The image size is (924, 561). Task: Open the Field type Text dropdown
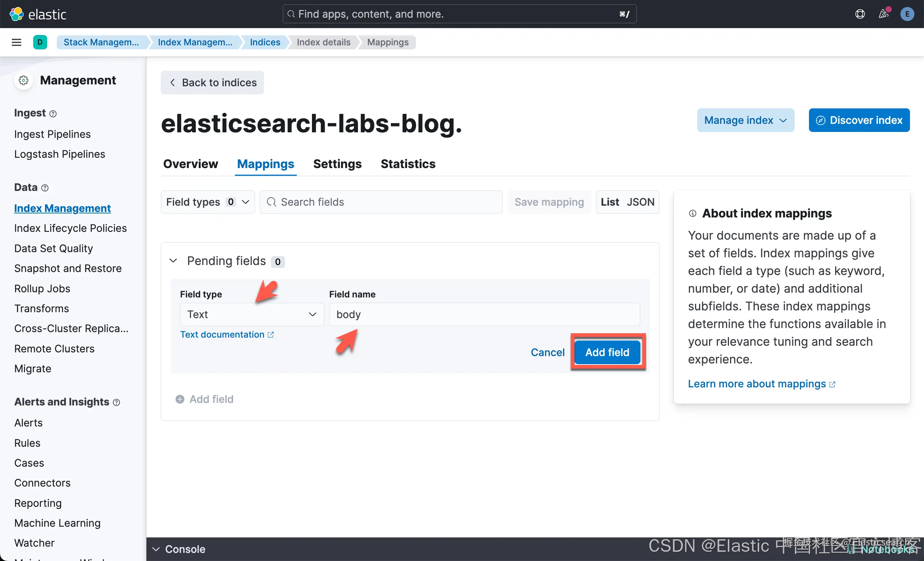251,314
